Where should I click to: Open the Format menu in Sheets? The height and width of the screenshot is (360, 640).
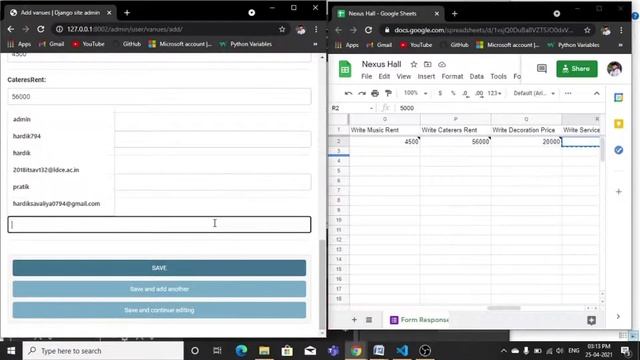452,76
